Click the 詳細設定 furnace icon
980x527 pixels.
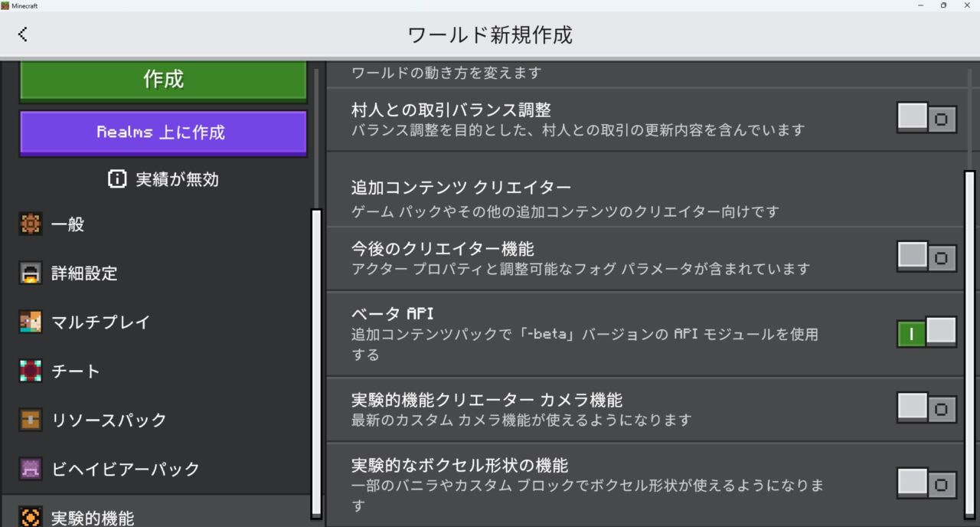pos(31,273)
